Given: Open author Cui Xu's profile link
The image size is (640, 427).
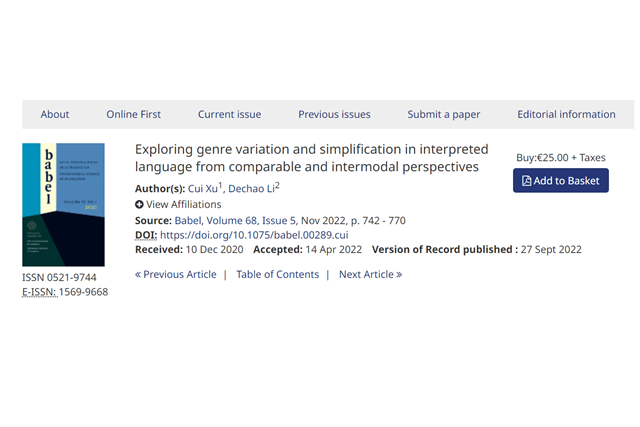Looking at the screenshot, I should point(202,189).
